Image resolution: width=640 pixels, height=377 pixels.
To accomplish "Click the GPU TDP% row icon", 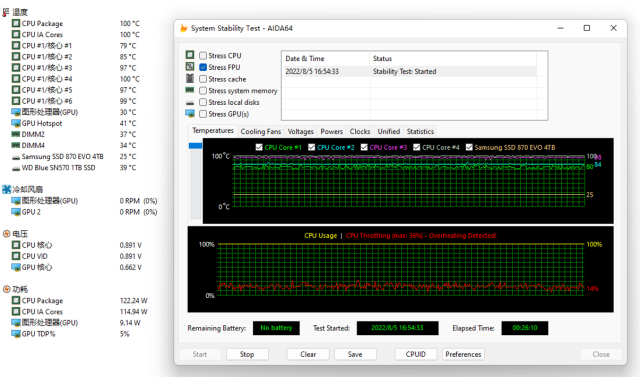I will click(x=16, y=334).
